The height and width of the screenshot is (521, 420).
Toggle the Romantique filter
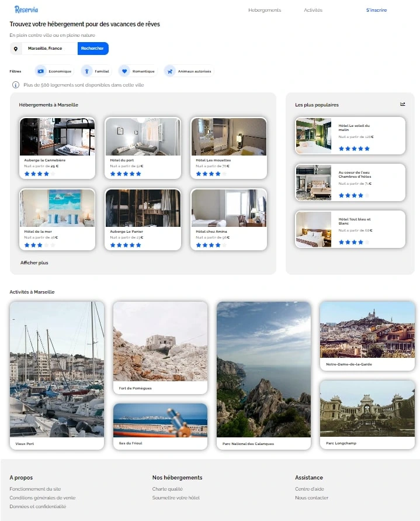click(x=143, y=71)
